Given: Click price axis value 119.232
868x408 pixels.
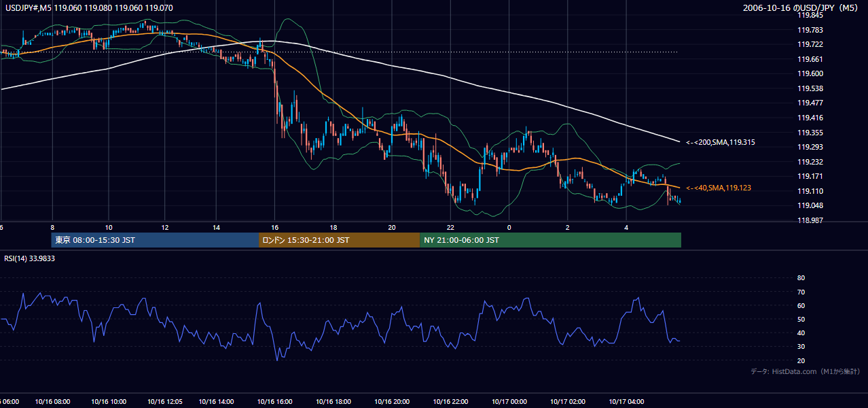Looking at the screenshot, I should pyautogui.click(x=810, y=162).
